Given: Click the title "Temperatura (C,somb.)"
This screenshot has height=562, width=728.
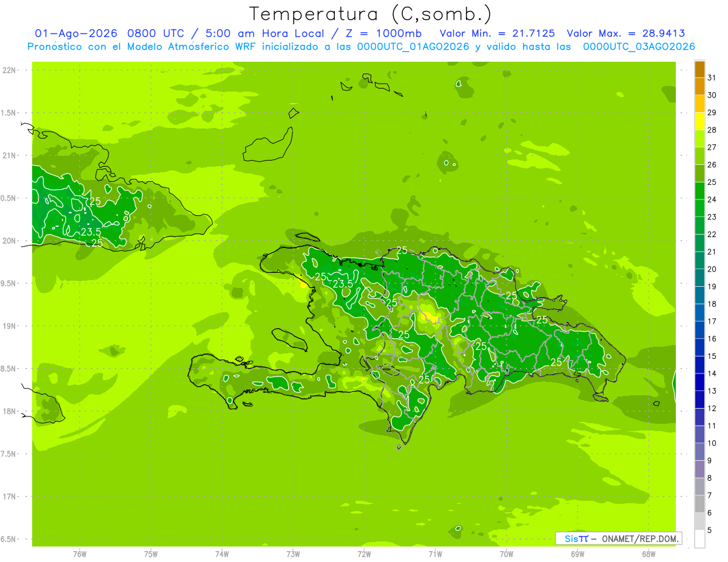Looking at the screenshot, I should [370, 14].
